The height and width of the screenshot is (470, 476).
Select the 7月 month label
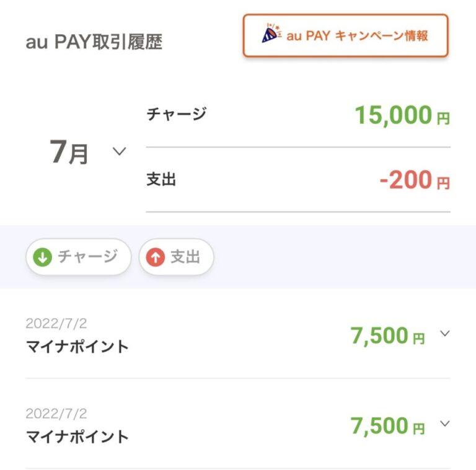tap(69, 153)
